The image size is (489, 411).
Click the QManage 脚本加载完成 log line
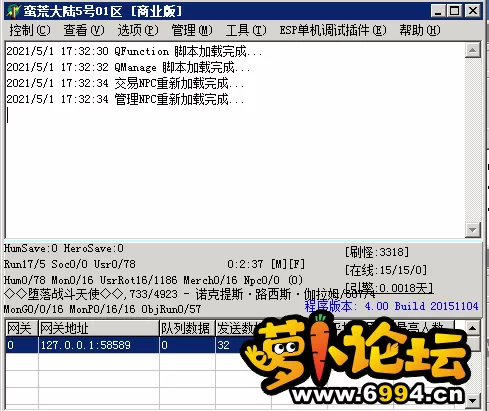point(128,67)
